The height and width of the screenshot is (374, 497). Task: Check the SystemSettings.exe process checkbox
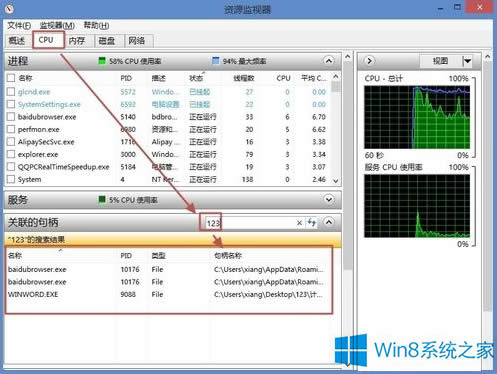coord(11,104)
